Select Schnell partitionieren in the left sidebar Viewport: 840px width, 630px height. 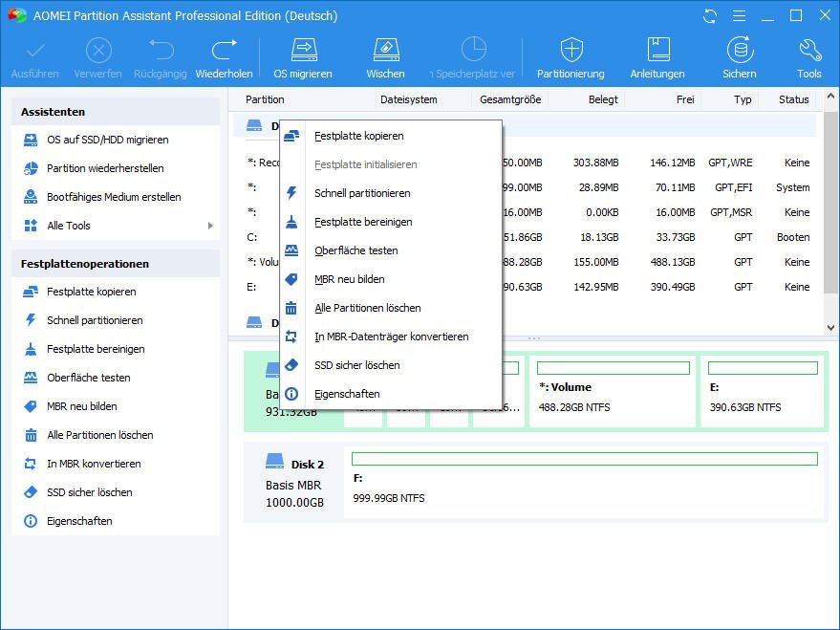click(x=95, y=320)
